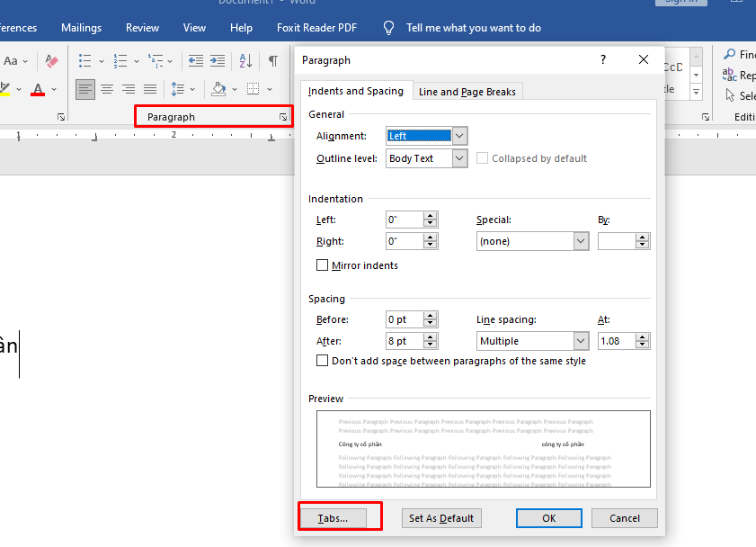Click the Multilevel List icon
This screenshot has height=547, width=756.
156,61
